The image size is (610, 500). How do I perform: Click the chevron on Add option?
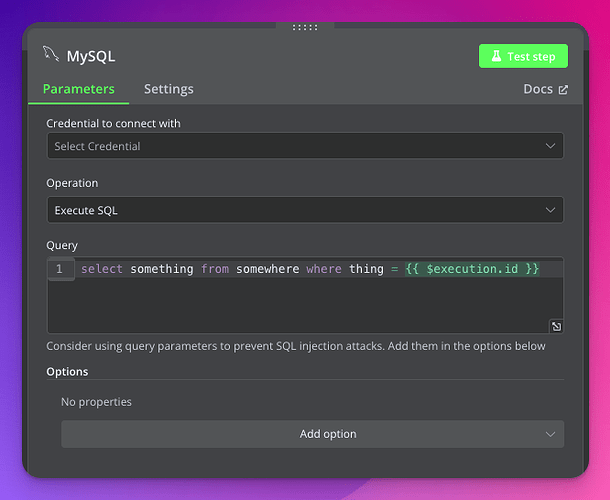pyautogui.click(x=550, y=434)
